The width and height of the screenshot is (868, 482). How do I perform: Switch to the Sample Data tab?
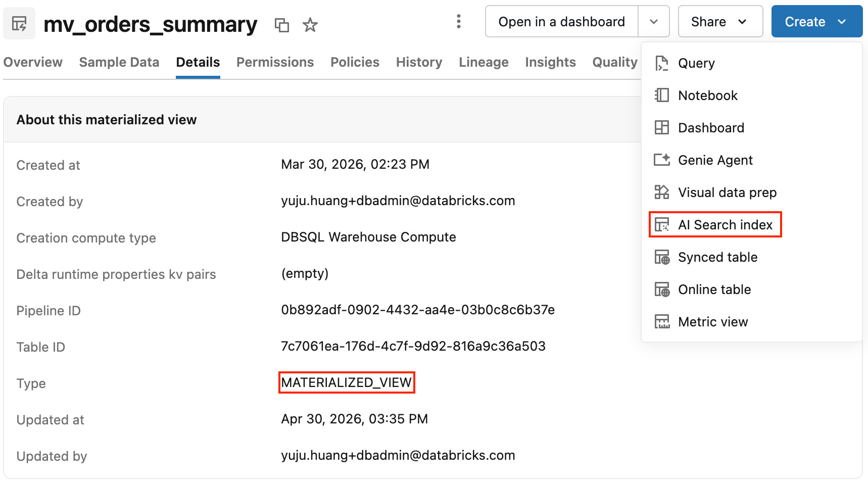(x=119, y=62)
